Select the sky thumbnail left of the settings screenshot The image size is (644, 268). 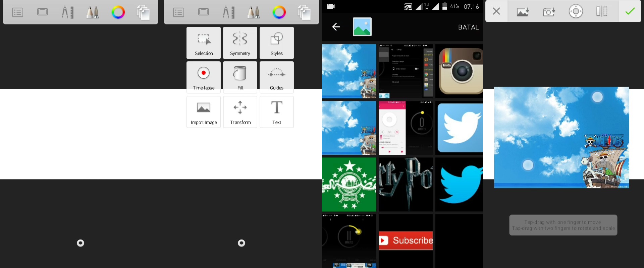[x=349, y=71]
